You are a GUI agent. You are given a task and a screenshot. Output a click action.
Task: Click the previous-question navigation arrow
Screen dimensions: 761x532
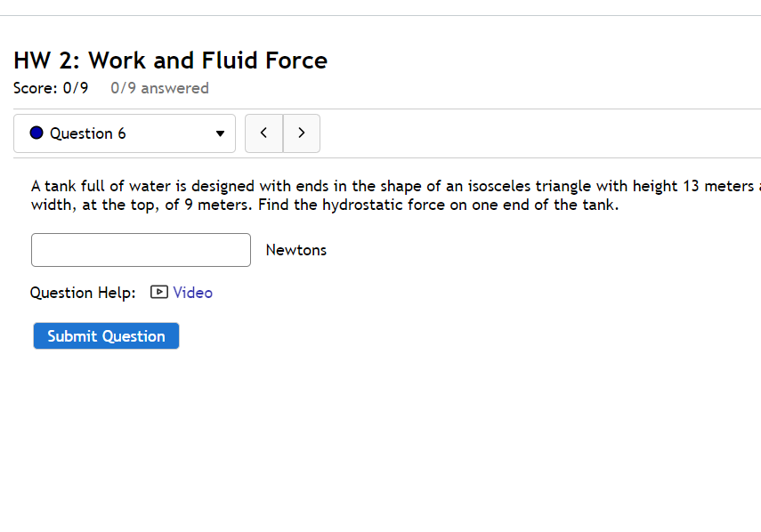click(x=263, y=133)
